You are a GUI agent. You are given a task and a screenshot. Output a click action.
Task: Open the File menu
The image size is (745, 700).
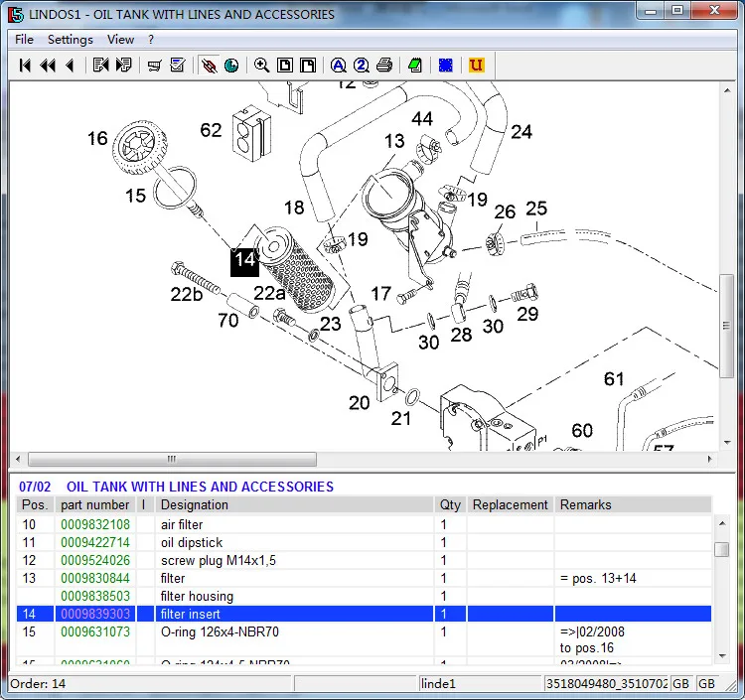coord(24,40)
